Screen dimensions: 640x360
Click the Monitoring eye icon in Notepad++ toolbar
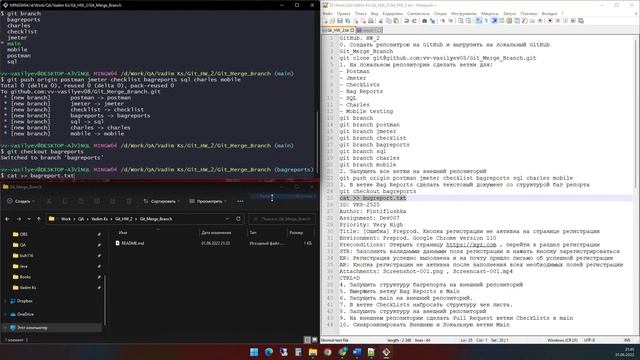[540, 21]
